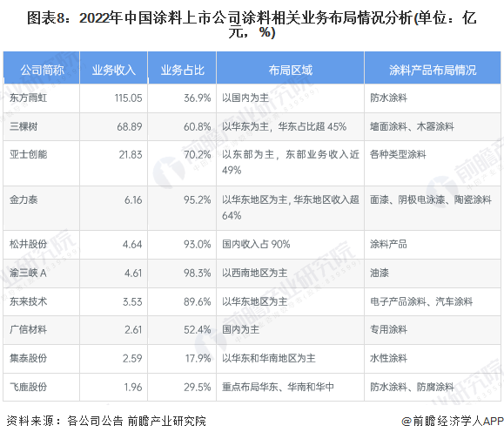Click the region text 以东部为主
This screenshot has width=504, height=439.
click(248, 154)
